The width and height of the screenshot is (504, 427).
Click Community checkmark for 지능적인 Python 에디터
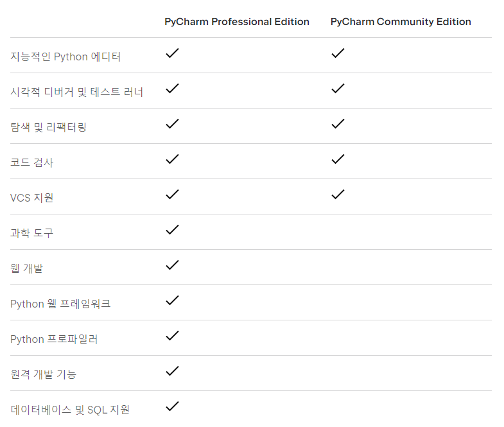point(338,53)
